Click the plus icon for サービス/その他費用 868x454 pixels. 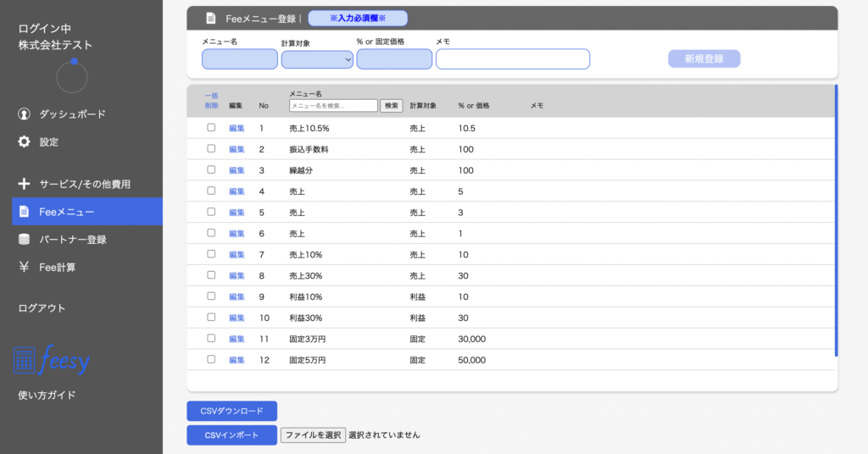point(24,184)
